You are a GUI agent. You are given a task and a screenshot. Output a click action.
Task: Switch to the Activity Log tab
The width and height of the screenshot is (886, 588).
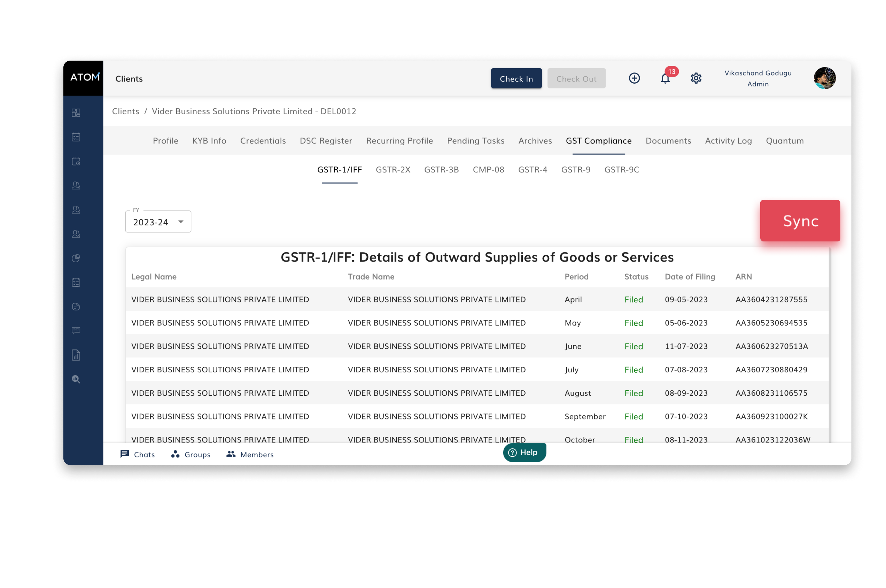pyautogui.click(x=729, y=141)
